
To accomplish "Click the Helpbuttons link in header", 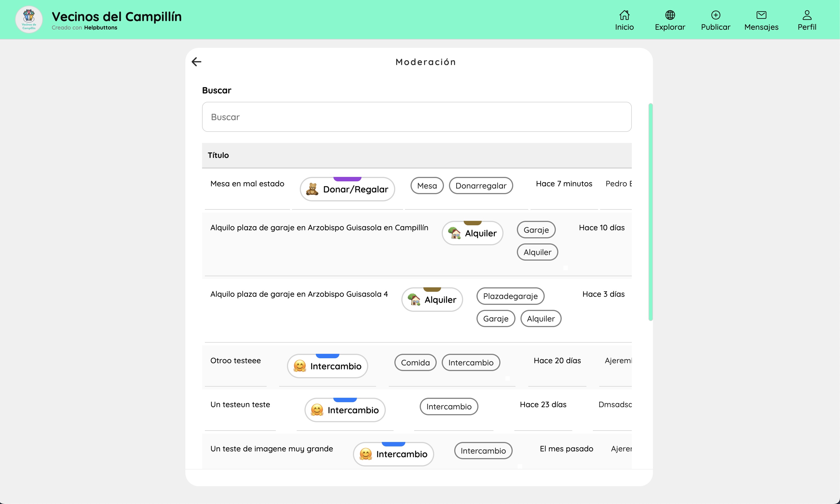I will [100, 28].
